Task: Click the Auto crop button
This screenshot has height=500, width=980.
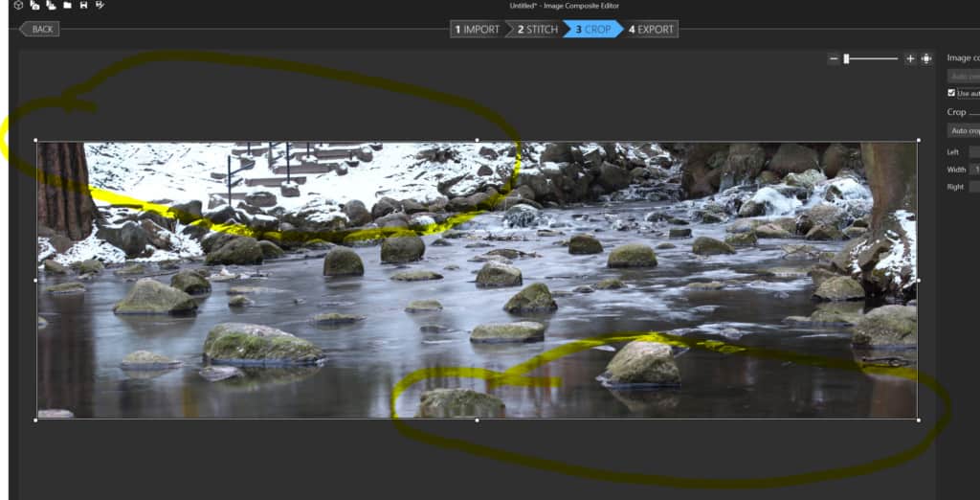Action: [963, 131]
